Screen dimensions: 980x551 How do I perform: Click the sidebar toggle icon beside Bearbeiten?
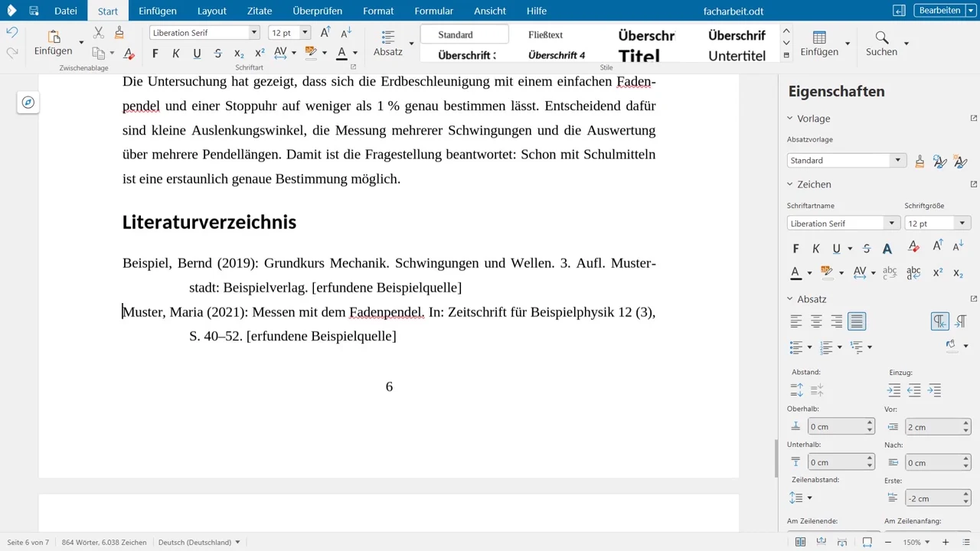click(x=899, y=11)
